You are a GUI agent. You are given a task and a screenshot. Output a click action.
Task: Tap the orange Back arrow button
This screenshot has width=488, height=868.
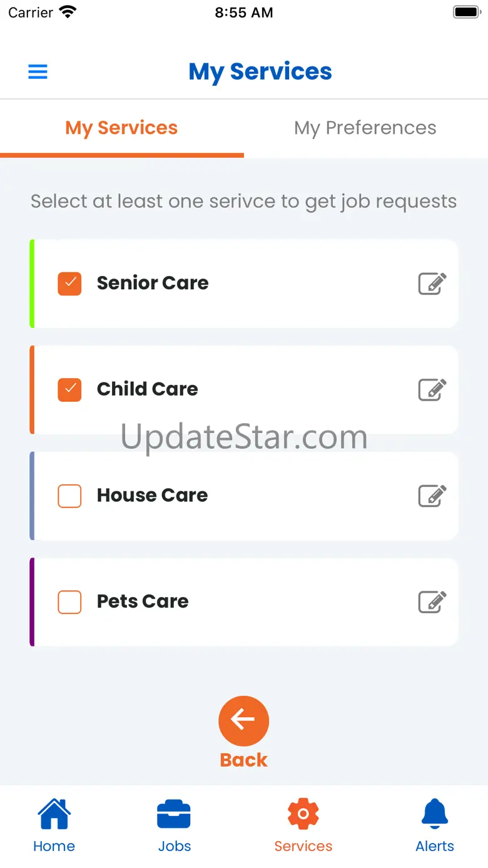[243, 720]
